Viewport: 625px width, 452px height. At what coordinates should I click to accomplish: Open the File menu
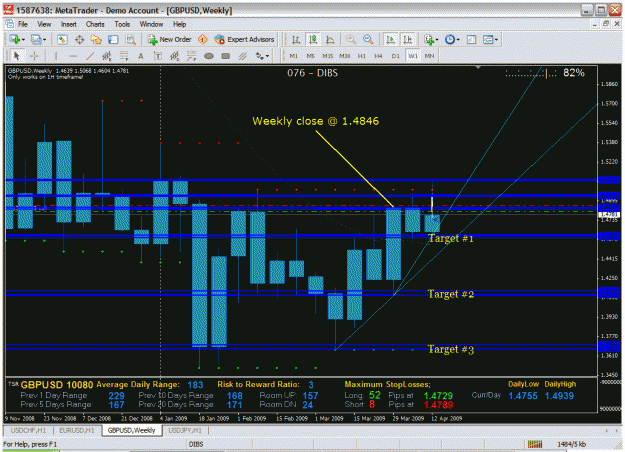click(x=23, y=24)
